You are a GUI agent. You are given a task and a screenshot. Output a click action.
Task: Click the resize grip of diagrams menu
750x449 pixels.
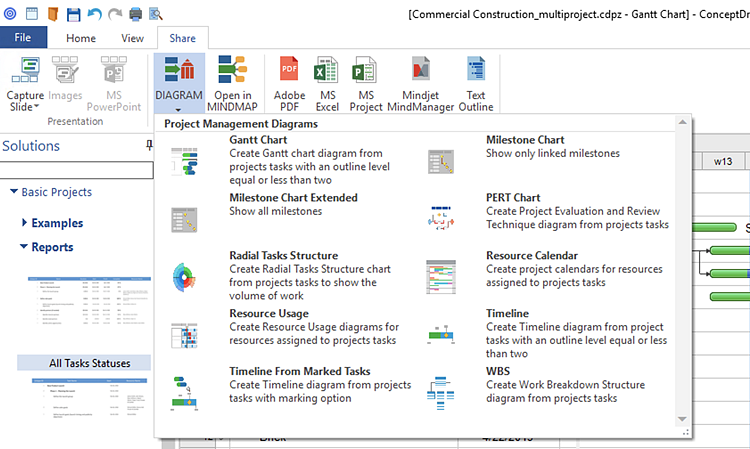(x=685, y=432)
